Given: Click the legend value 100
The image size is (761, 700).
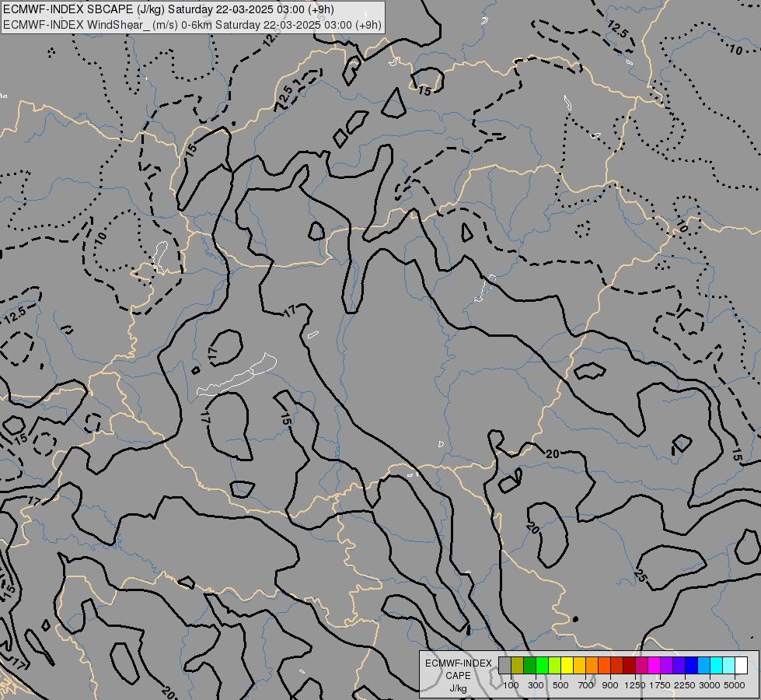Looking at the screenshot, I should pyautogui.click(x=511, y=685).
